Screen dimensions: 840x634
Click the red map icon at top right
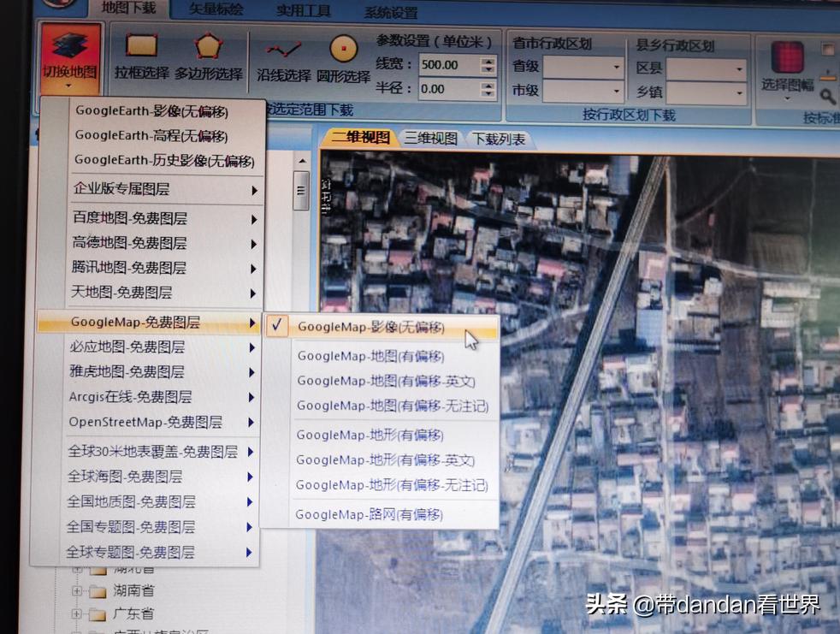826,48
